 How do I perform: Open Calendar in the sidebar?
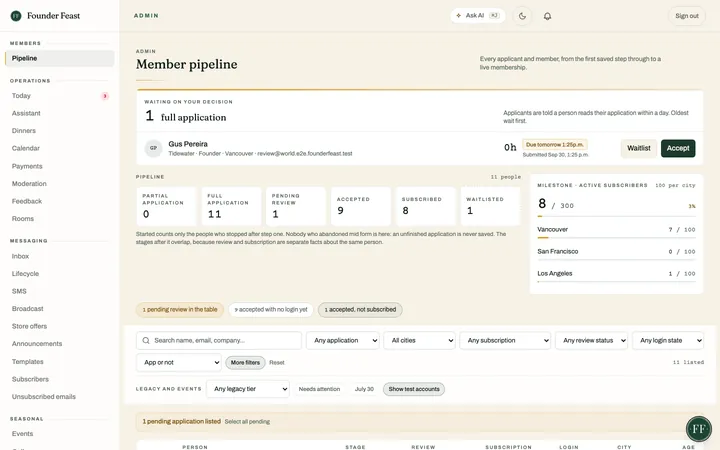pos(59,148)
